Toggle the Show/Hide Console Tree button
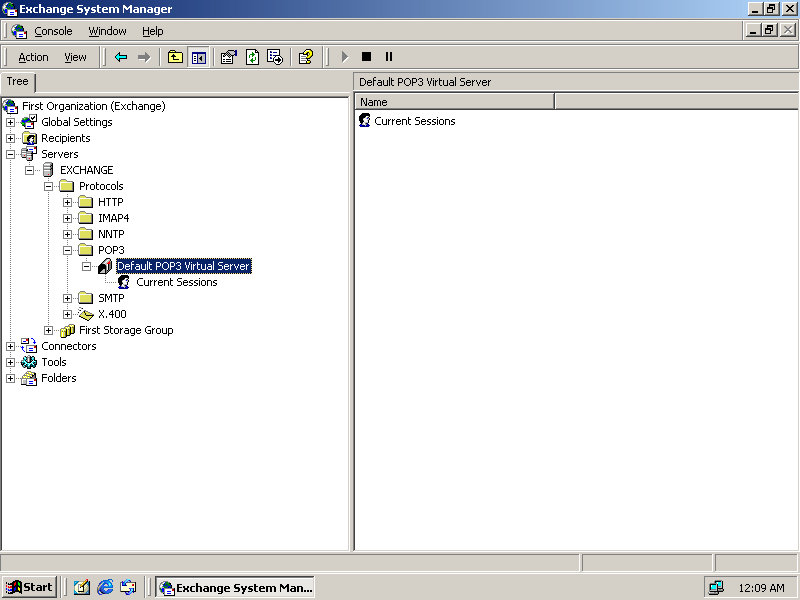The width and height of the screenshot is (800, 600). click(198, 57)
